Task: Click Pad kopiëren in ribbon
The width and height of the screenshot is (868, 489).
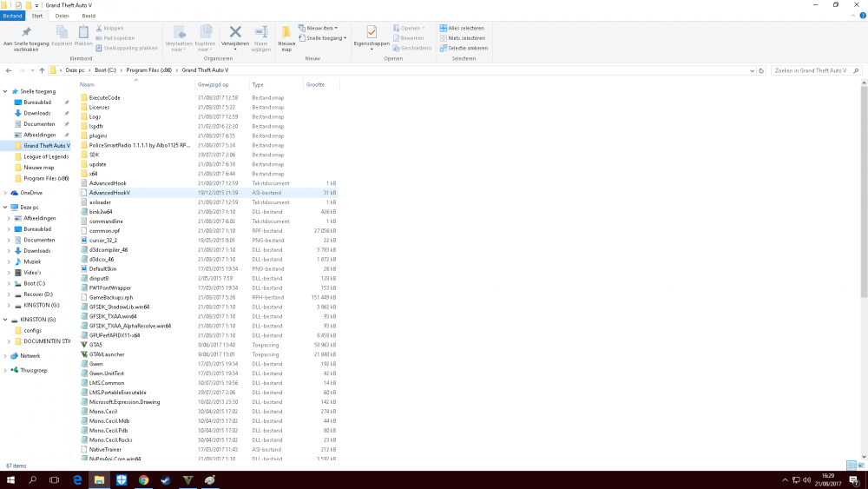Action: pyautogui.click(x=115, y=38)
